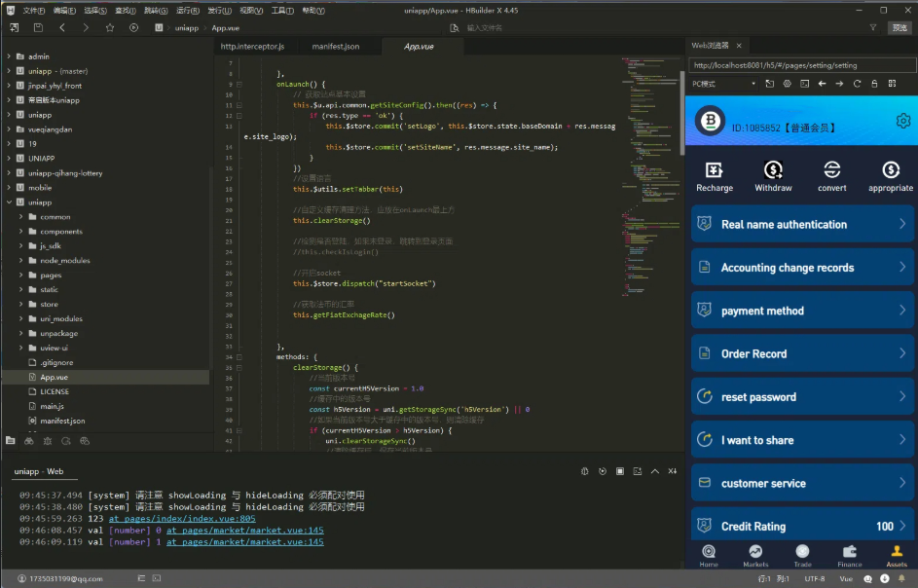Open Trade tab in app preview
This screenshot has height=588, width=918.
point(803,555)
